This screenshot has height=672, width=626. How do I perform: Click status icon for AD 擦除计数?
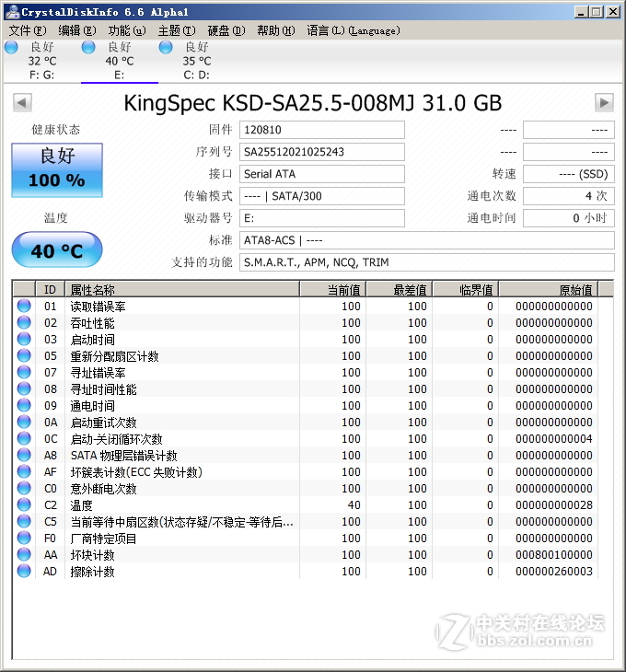[x=24, y=572]
